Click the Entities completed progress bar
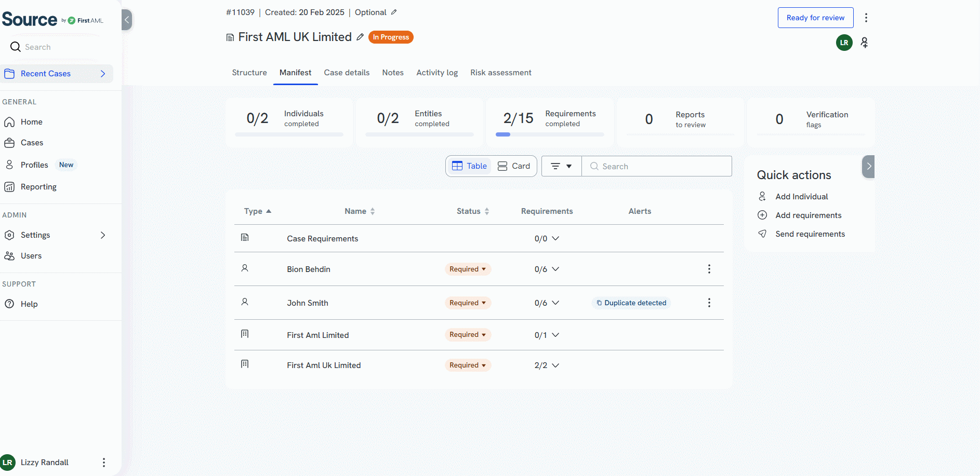 [419, 134]
